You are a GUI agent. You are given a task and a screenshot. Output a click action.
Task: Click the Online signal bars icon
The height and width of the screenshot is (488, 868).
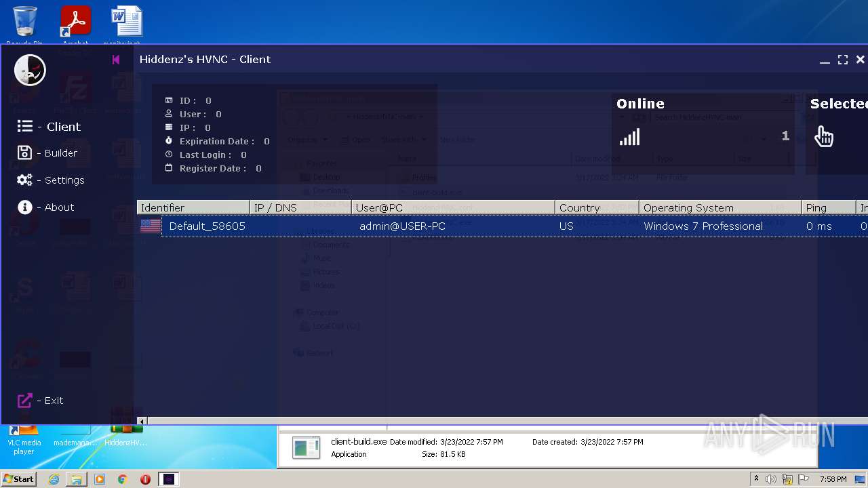tap(629, 138)
